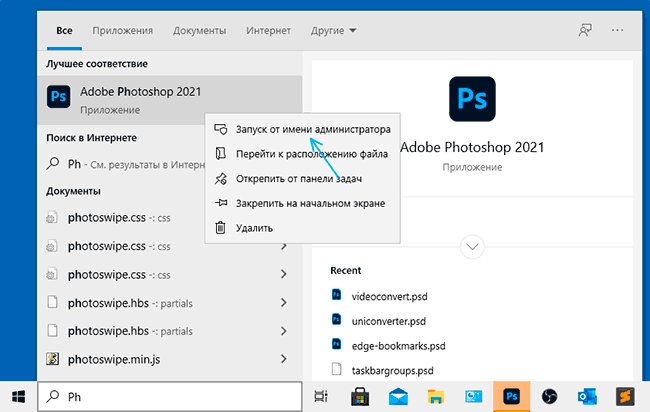The width and height of the screenshot is (650, 412).
Task: Open OBS Studio from taskbar
Action: tap(550, 397)
